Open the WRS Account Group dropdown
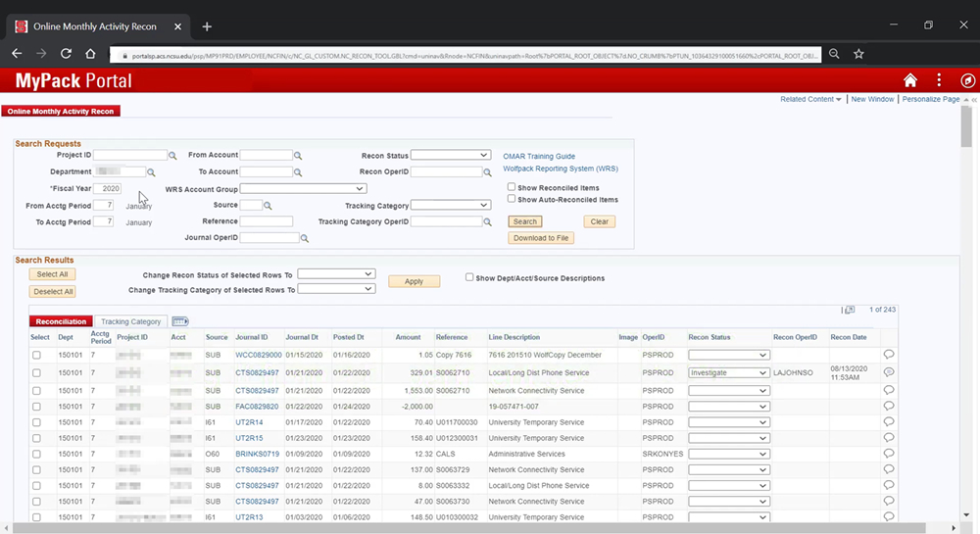Image resolution: width=980 pixels, height=534 pixels. [x=303, y=188]
